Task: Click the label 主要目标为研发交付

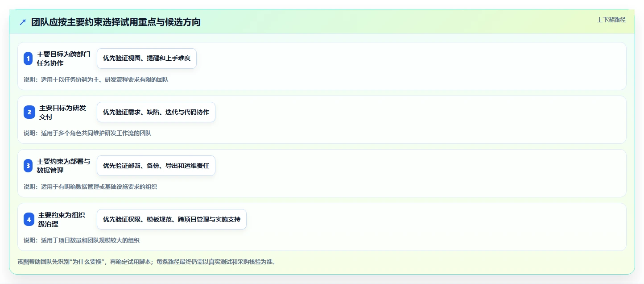Action: (62, 112)
